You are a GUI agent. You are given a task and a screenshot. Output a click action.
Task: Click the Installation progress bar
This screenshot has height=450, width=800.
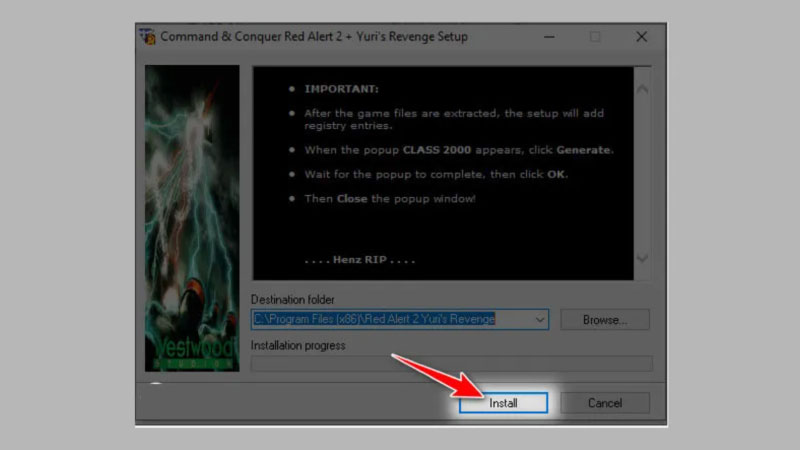[452, 363]
